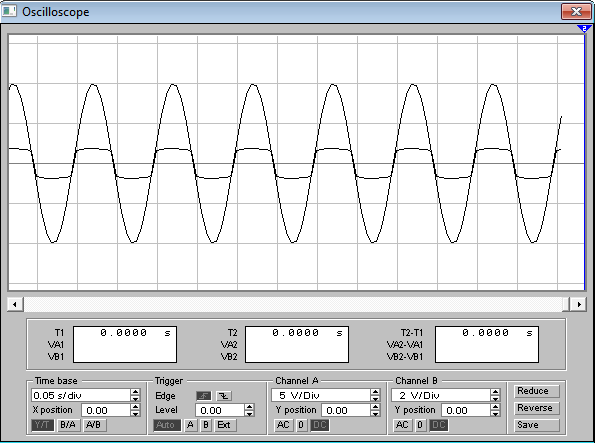Decrease X position value
This screenshot has width=597, height=444.
[x=135, y=414]
